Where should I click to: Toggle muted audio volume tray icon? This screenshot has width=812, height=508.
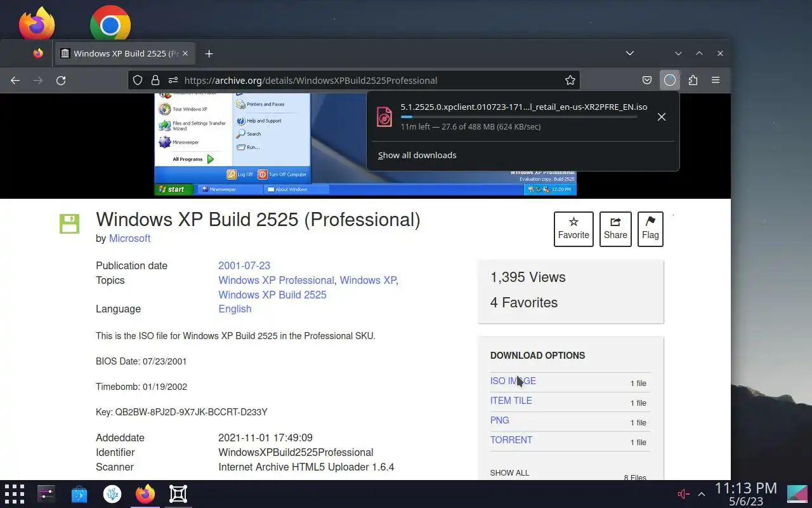[x=683, y=494]
